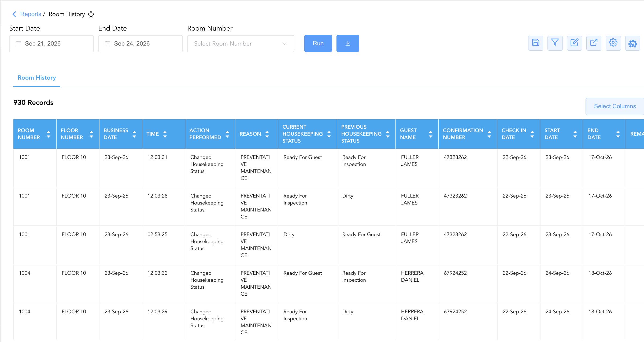Click FULLER JAMES in the 12:03:28 row

click(410, 199)
